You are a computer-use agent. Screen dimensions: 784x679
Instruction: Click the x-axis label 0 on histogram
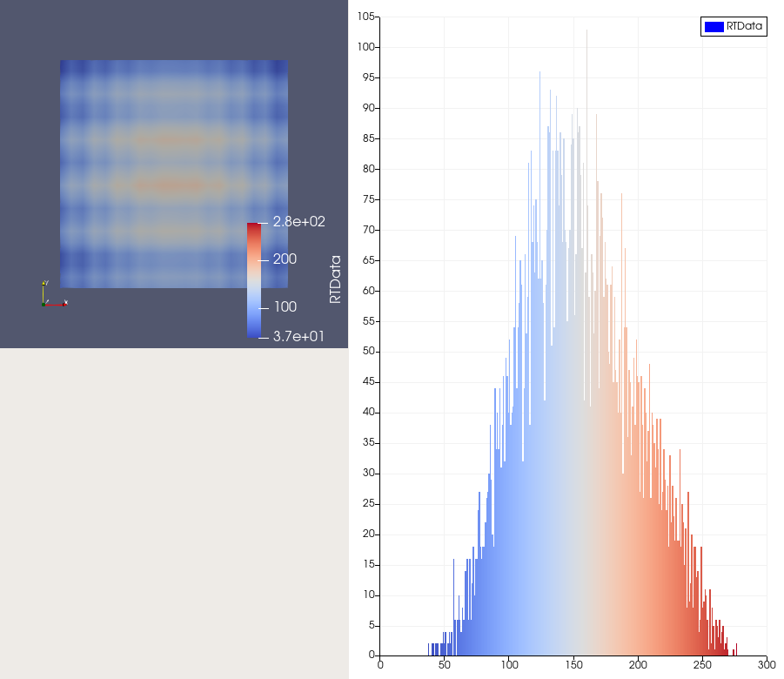380,666
